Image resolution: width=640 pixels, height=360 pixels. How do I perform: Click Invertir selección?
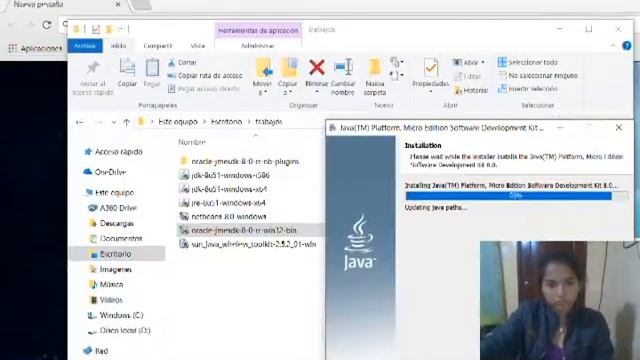pyautogui.click(x=527, y=89)
